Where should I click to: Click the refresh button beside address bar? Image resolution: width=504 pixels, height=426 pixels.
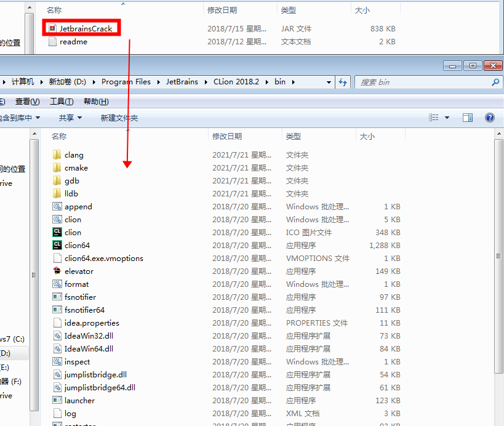coord(343,82)
